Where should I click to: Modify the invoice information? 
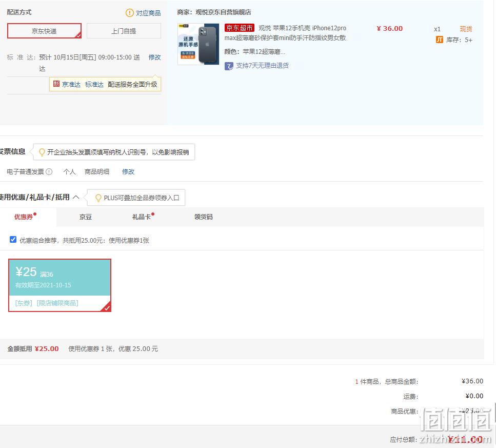click(x=128, y=171)
